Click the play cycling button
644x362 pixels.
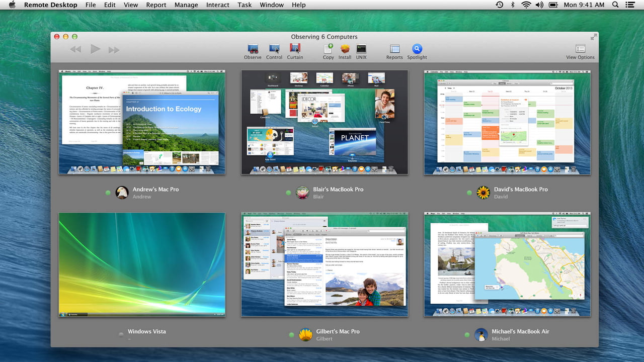(x=95, y=49)
